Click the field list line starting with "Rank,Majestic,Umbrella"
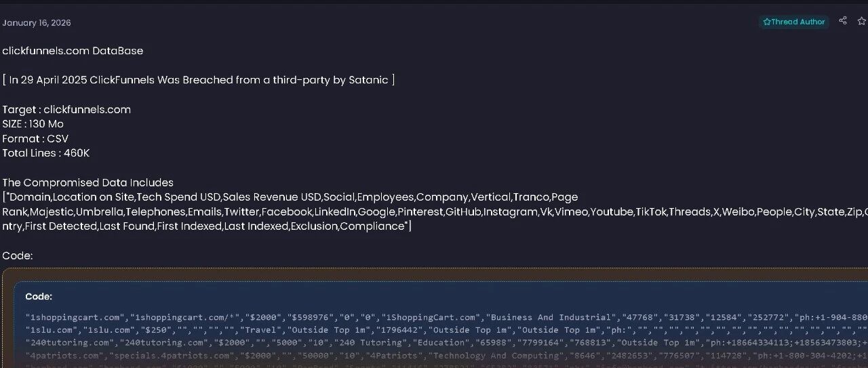The height and width of the screenshot is (368, 868). point(435,212)
